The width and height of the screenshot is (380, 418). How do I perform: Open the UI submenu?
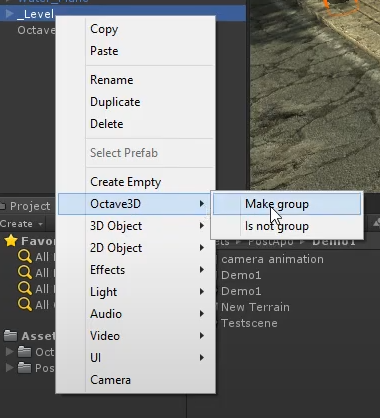(x=136, y=358)
